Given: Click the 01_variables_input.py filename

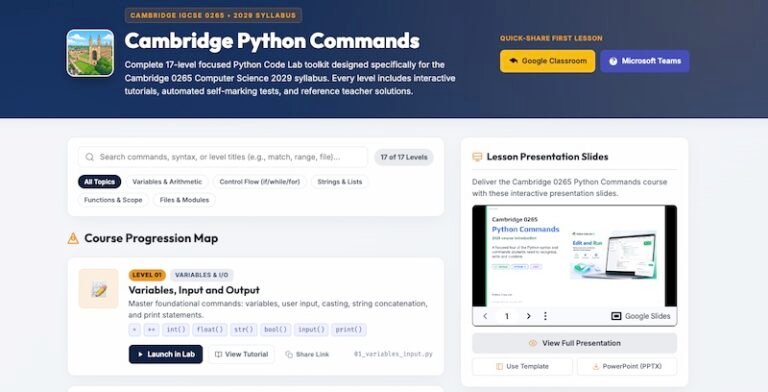Looking at the screenshot, I should tap(393, 354).
